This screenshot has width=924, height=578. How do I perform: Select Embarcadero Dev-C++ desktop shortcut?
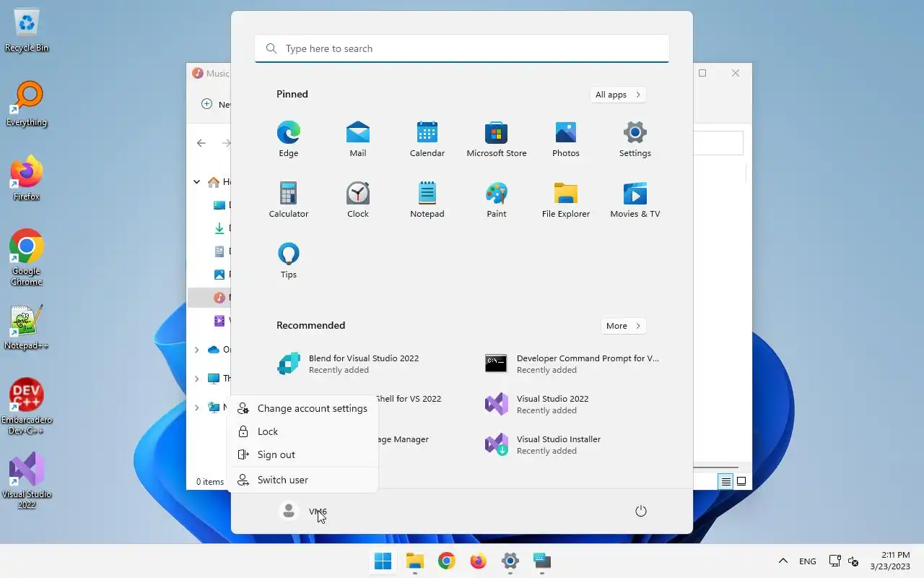[27, 406]
